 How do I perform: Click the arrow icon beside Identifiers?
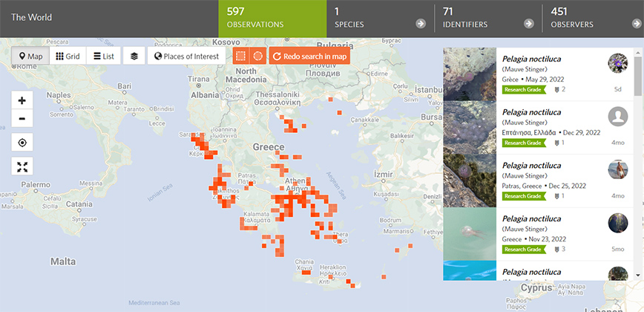coord(529,24)
